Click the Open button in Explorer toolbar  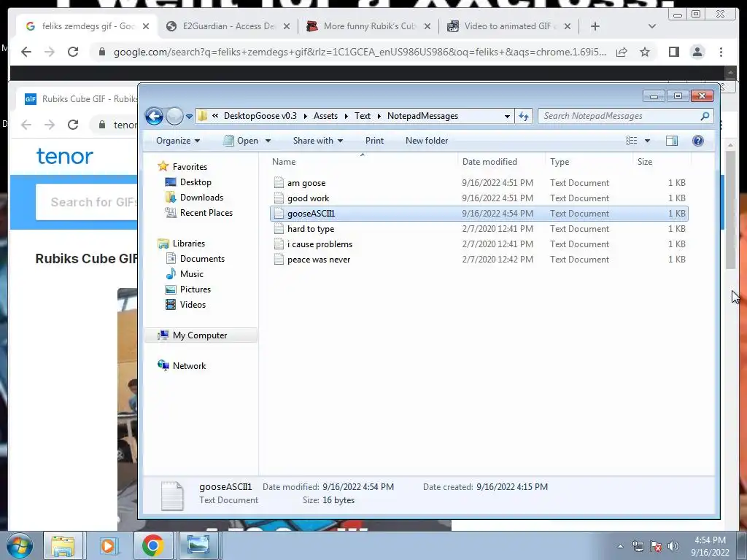point(242,141)
